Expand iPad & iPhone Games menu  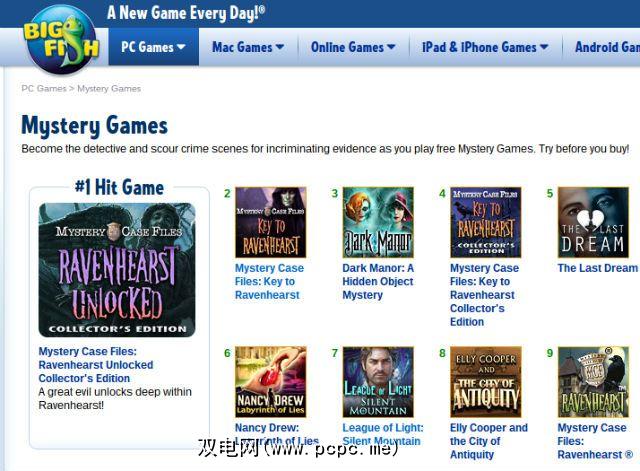pyautogui.click(x=485, y=47)
